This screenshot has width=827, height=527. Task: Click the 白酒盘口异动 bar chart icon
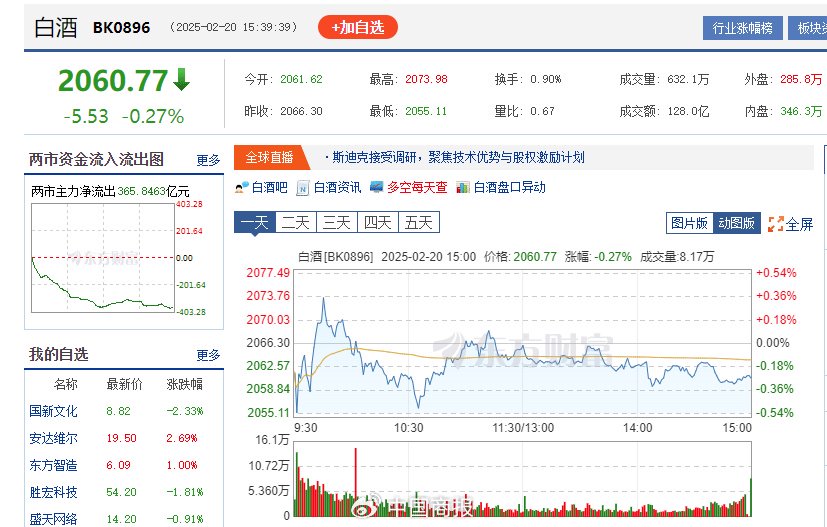click(x=463, y=187)
